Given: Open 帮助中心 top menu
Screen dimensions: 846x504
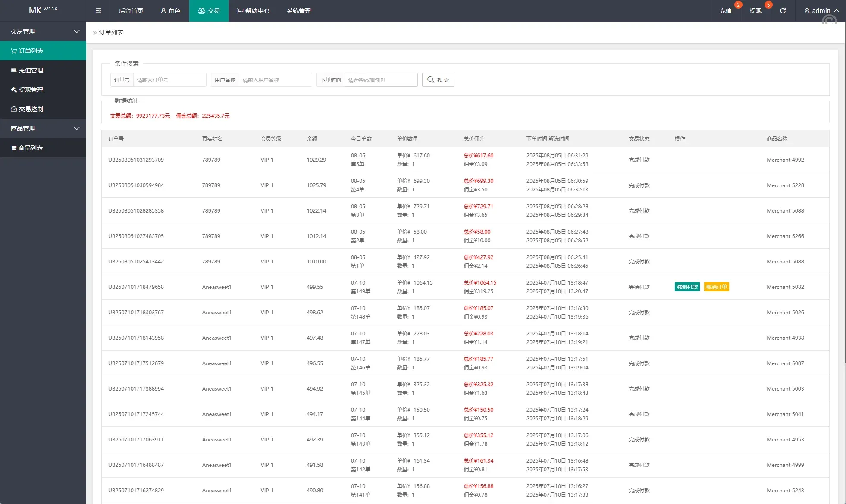Looking at the screenshot, I should (253, 11).
